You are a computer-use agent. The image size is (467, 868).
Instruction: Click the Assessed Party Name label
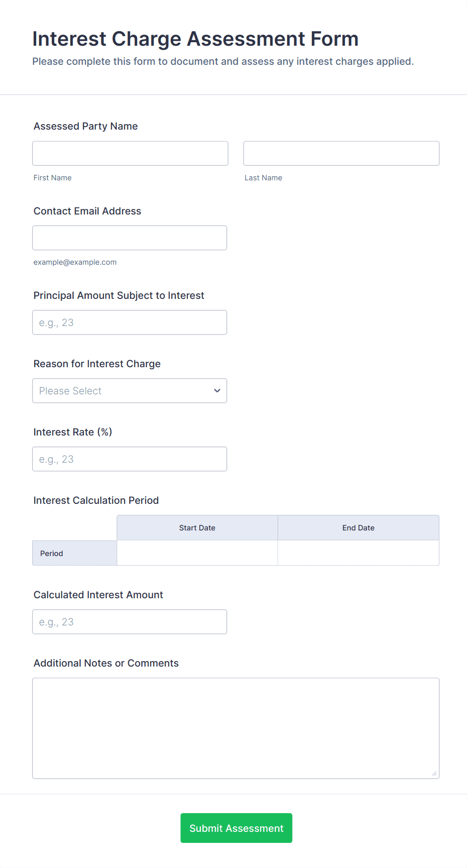85,126
